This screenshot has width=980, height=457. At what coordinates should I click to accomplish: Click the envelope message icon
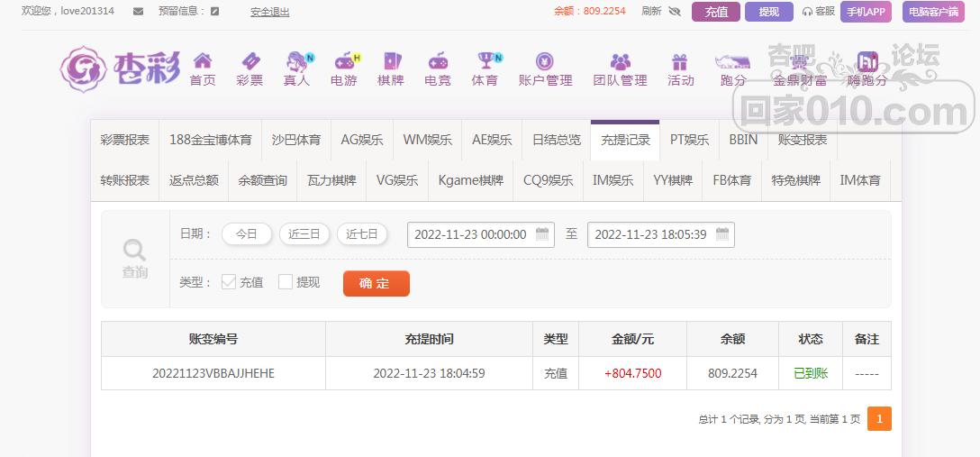(138, 11)
